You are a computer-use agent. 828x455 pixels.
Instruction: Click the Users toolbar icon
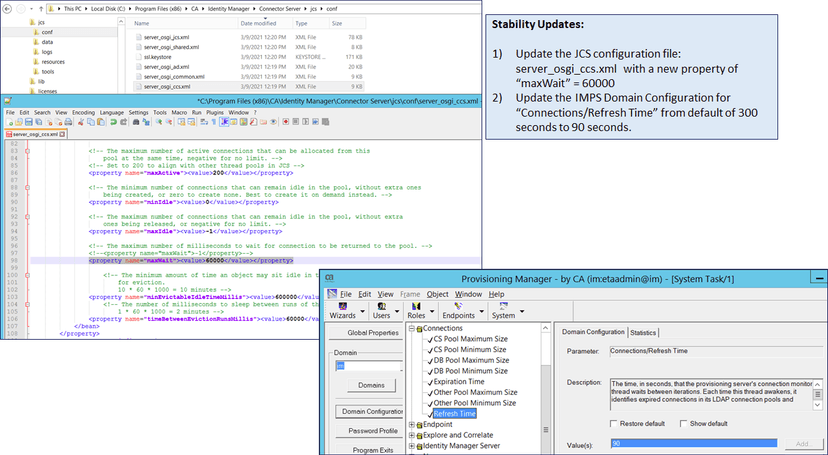point(382,308)
